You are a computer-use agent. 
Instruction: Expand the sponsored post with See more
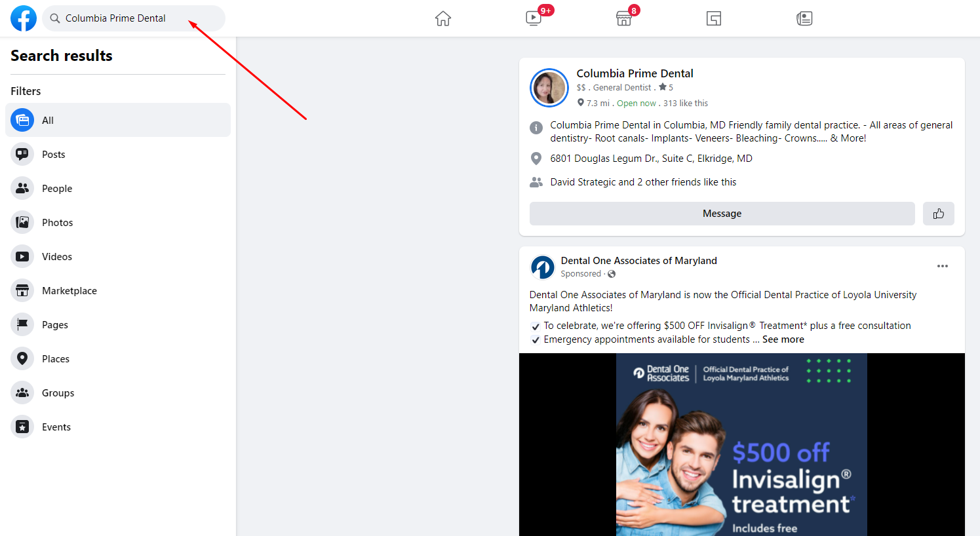click(783, 339)
